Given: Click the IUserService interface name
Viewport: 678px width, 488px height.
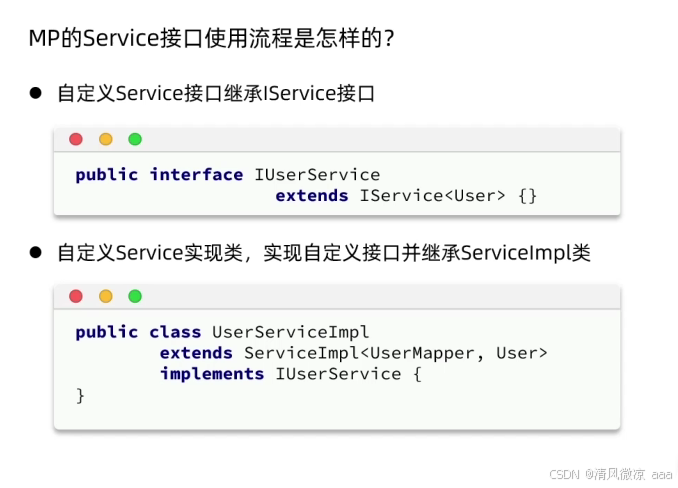Looking at the screenshot, I should coord(317,175).
